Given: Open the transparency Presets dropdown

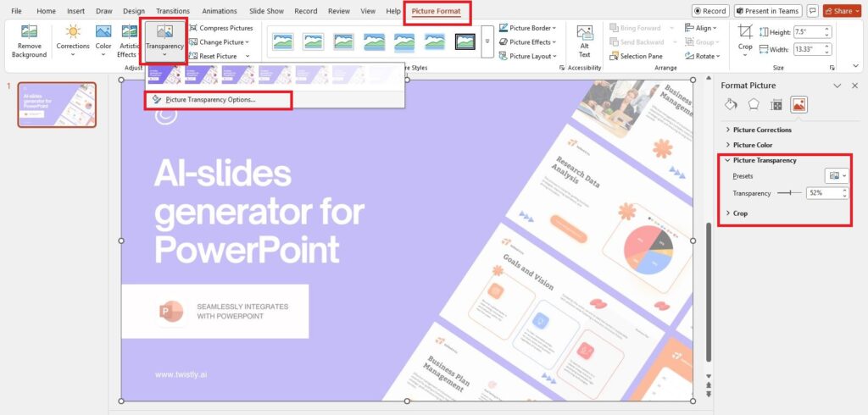Looking at the screenshot, I should [x=837, y=176].
